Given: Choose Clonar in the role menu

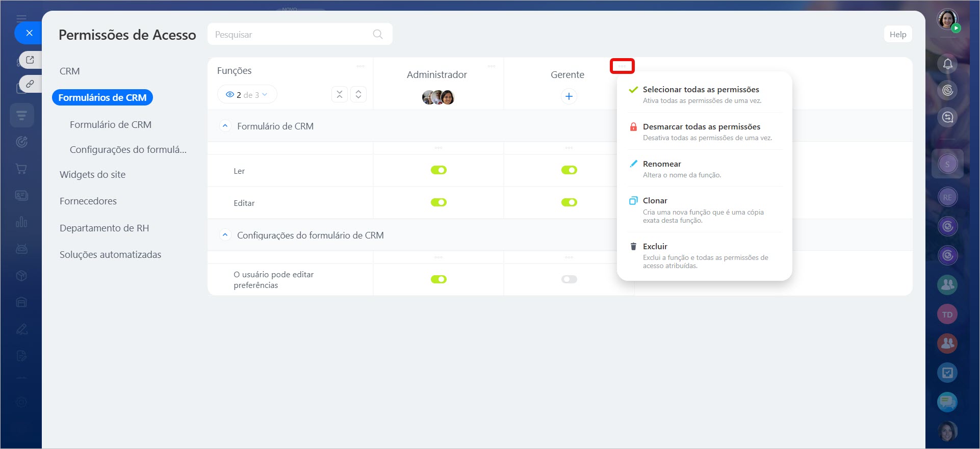Looking at the screenshot, I should point(655,201).
